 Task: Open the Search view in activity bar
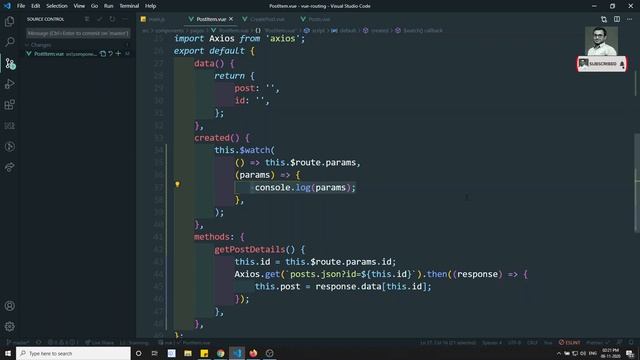(9, 42)
